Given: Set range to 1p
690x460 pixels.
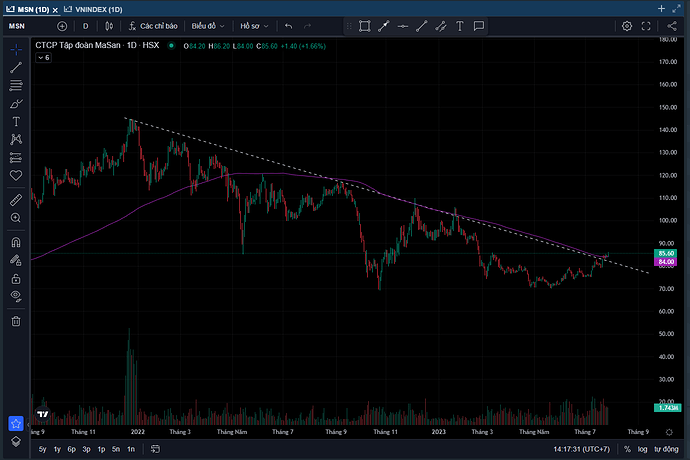Looking at the screenshot, I should (x=101, y=449).
